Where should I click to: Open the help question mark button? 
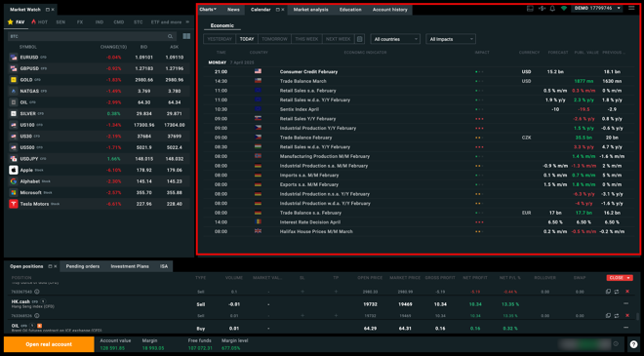(633, 344)
